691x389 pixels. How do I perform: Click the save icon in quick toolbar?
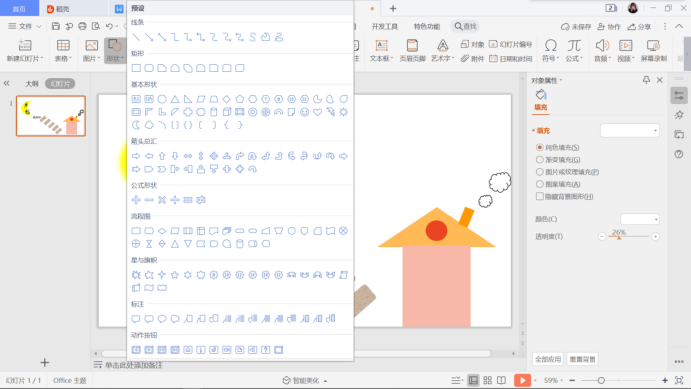(x=56, y=26)
